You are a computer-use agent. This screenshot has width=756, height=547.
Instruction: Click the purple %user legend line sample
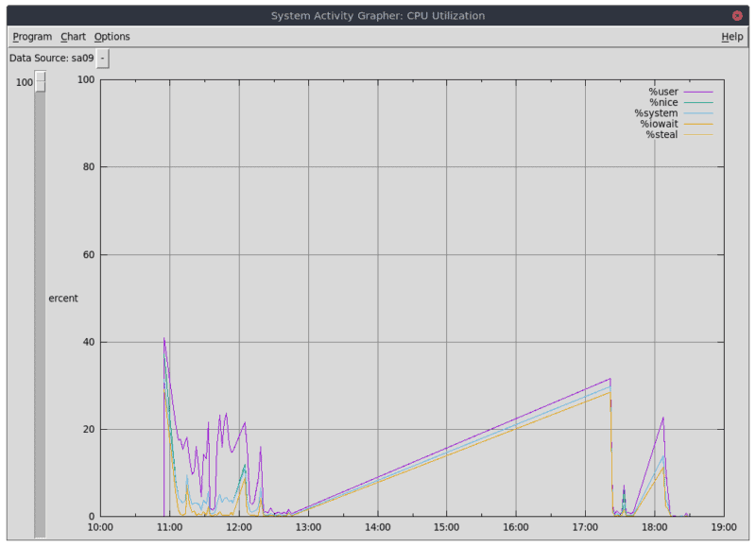(x=697, y=92)
